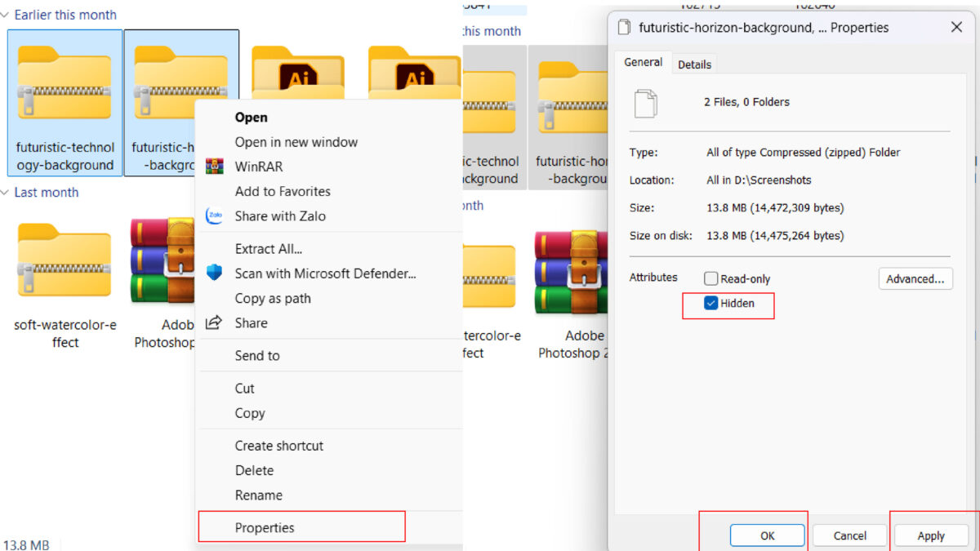Select the soft-watercolor-effect zipped folder thumbnail
The height and width of the screenshot is (551, 980).
[x=65, y=261]
